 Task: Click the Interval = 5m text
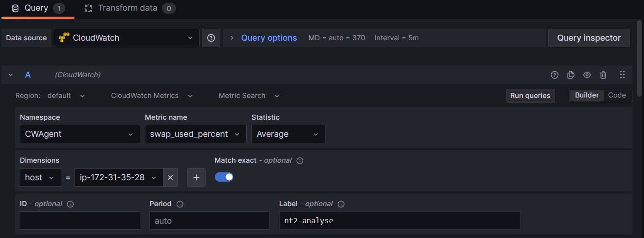[397, 38]
